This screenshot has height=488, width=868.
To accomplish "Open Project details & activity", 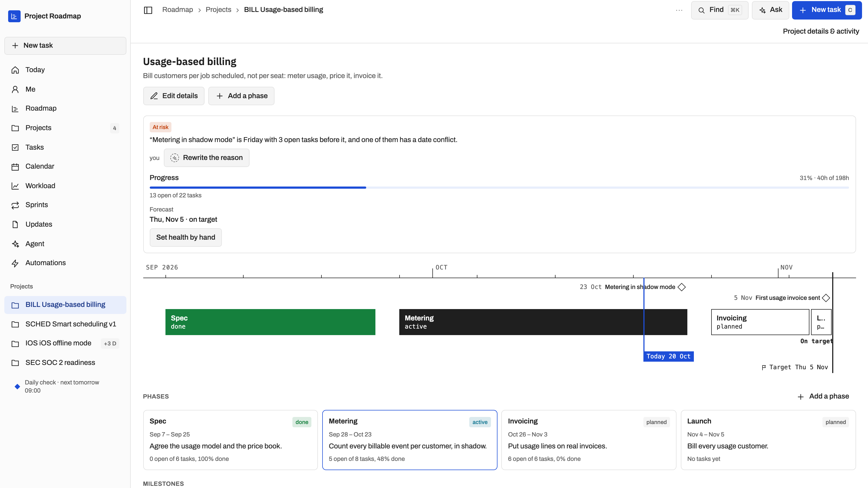I will pyautogui.click(x=821, y=31).
